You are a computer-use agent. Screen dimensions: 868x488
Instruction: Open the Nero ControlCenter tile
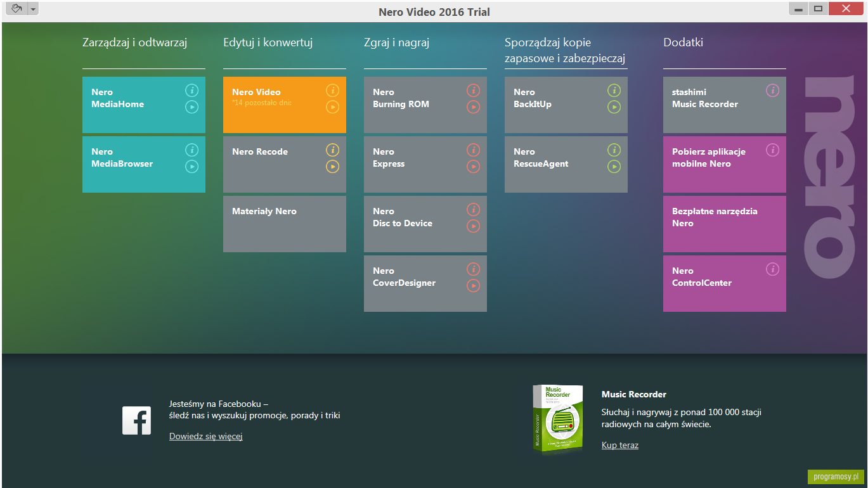(x=725, y=283)
